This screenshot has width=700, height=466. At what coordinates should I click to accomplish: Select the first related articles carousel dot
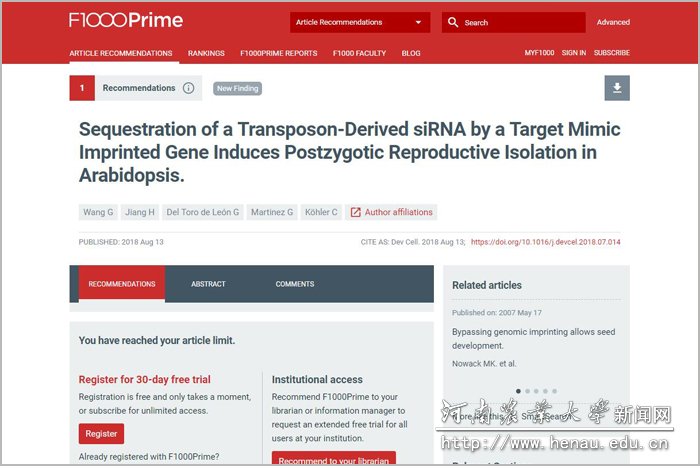(x=518, y=391)
